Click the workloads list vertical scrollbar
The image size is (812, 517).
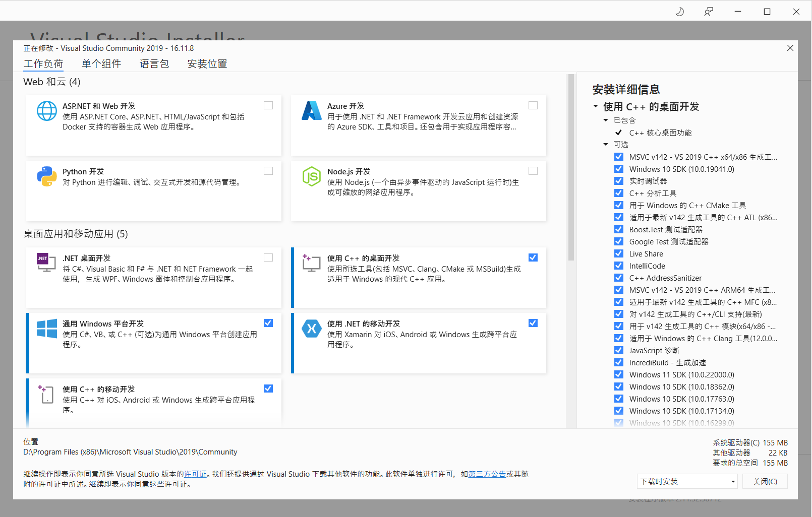point(571,167)
